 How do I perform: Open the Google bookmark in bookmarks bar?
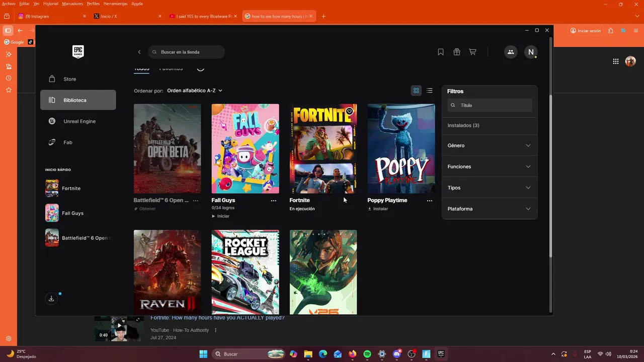coord(14,42)
